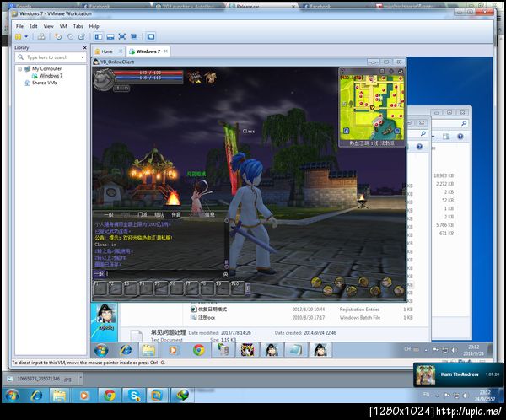Open the File menu in VMware

tap(19, 26)
